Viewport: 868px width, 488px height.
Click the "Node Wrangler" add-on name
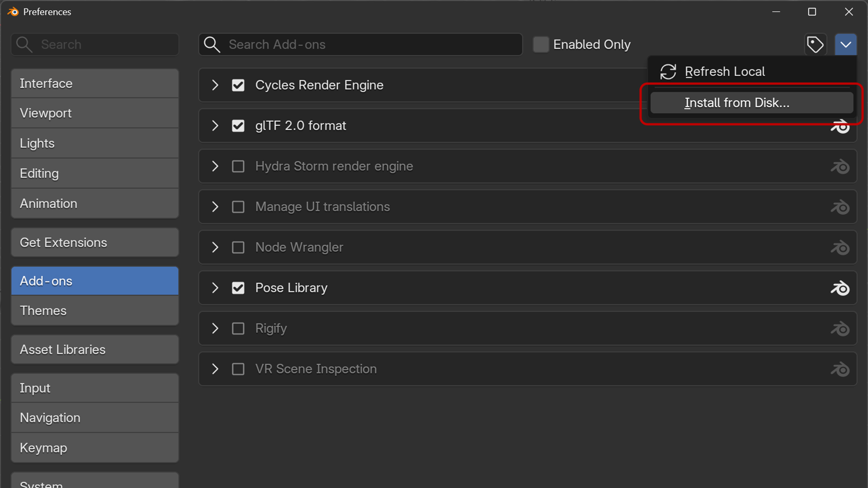coord(299,248)
